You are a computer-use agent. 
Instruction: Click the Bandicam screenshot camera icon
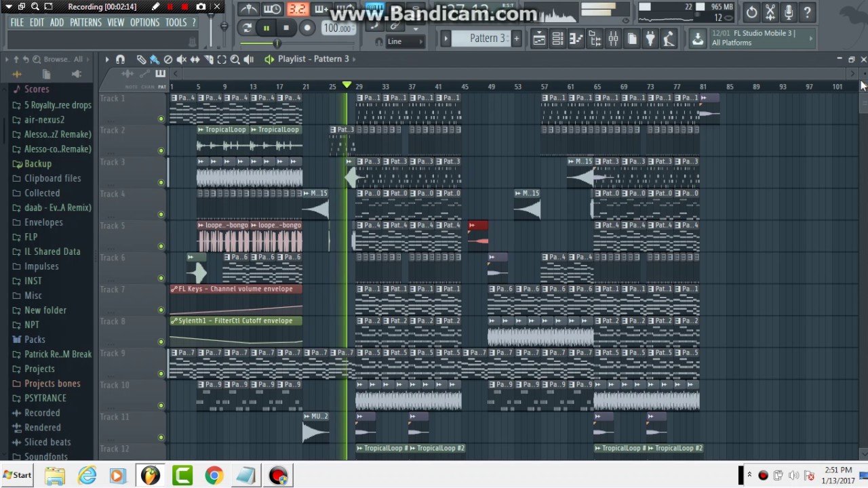point(201,7)
